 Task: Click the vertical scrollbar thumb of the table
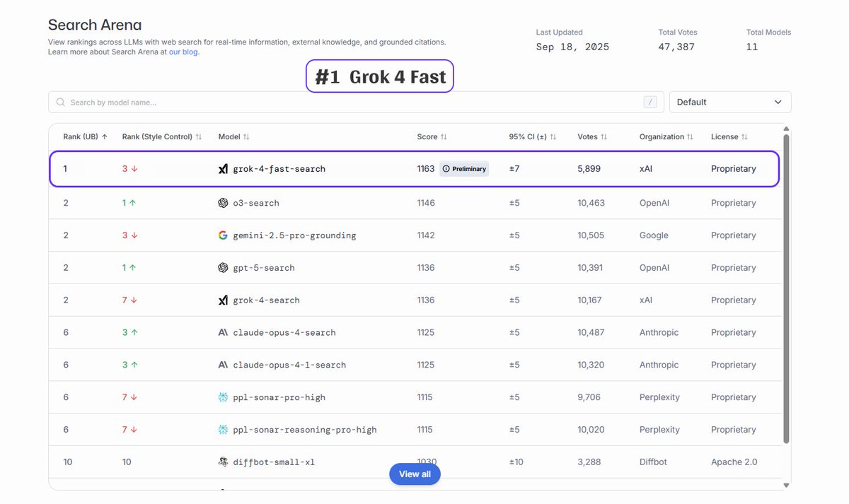786,288
